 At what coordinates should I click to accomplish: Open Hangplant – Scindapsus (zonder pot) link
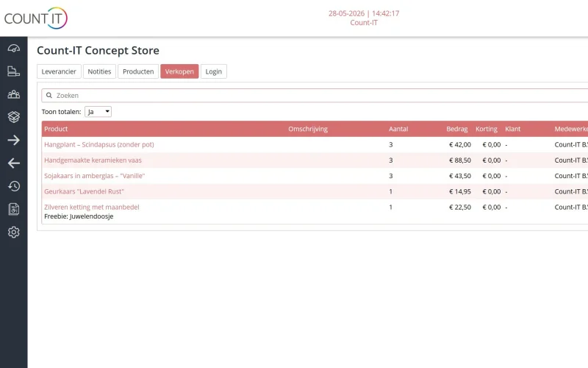tap(99, 144)
